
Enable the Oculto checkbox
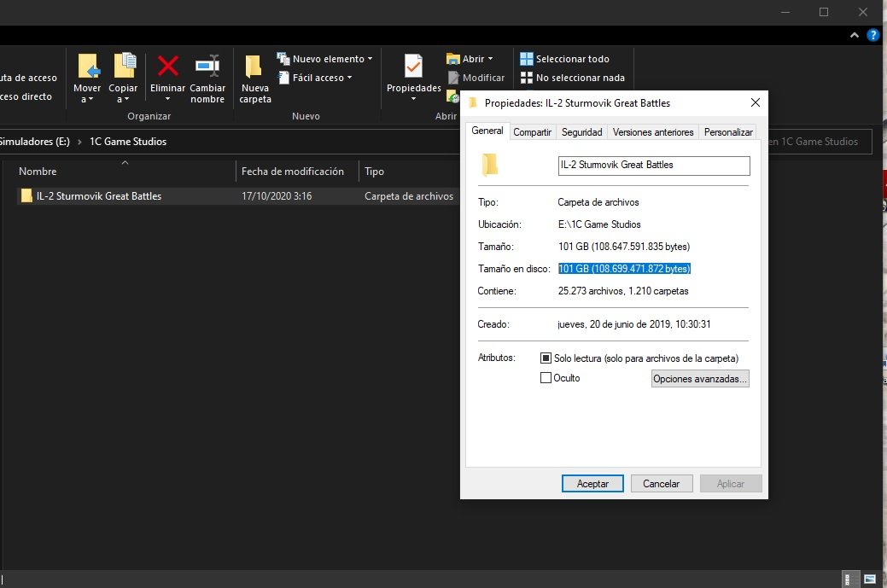(x=546, y=378)
